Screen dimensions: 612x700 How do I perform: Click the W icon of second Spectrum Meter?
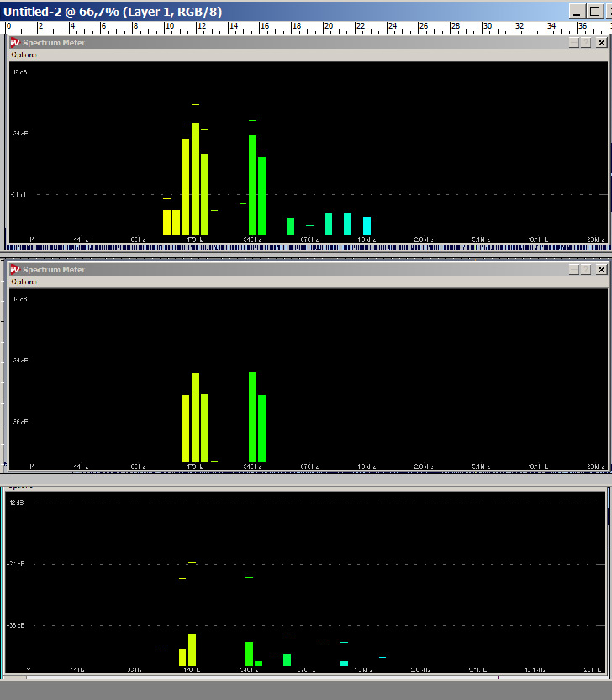coord(15,270)
